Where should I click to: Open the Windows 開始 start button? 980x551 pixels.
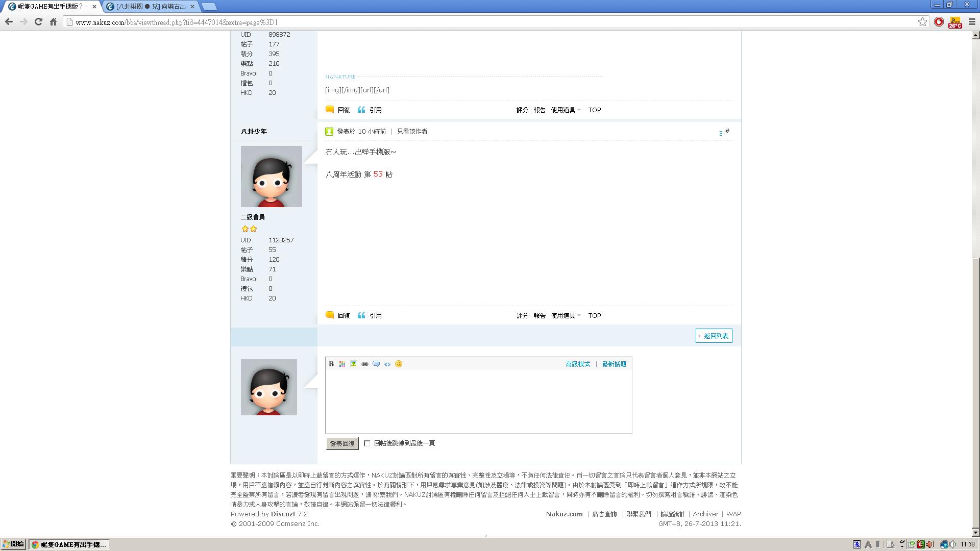tap(13, 544)
